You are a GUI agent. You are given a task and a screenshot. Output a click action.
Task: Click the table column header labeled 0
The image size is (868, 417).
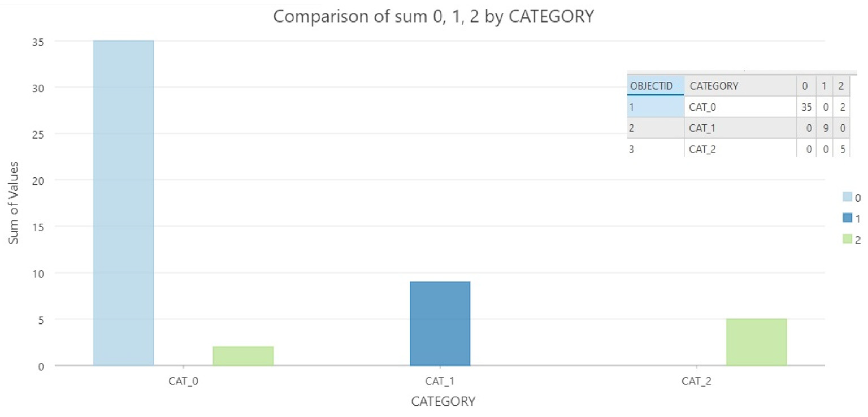pos(805,86)
